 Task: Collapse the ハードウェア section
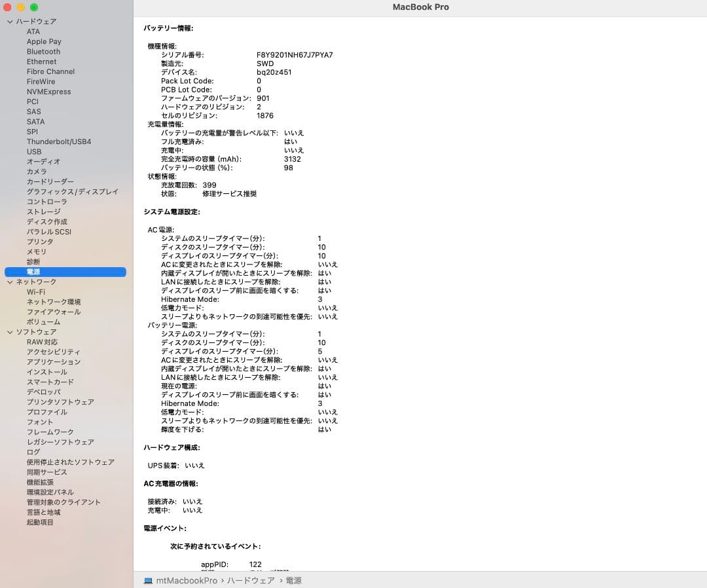tap(10, 21)
